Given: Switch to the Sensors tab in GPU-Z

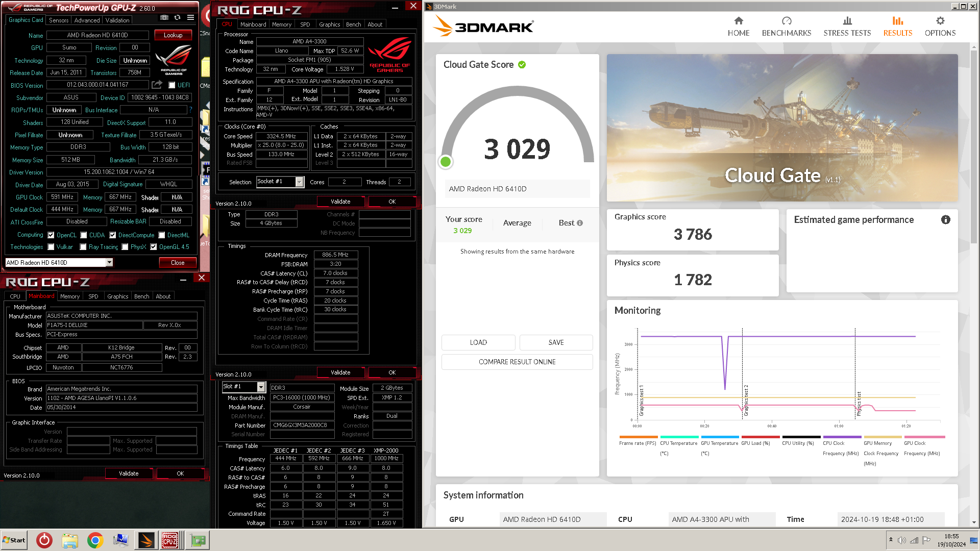Looking at the screenshot, I should click(59, 20).
